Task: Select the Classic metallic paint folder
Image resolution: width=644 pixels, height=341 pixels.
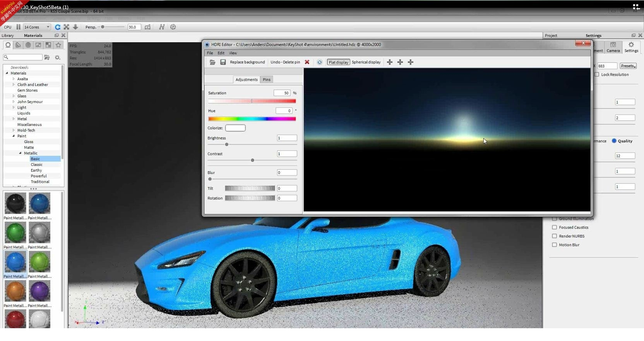Action: [37, 164]
